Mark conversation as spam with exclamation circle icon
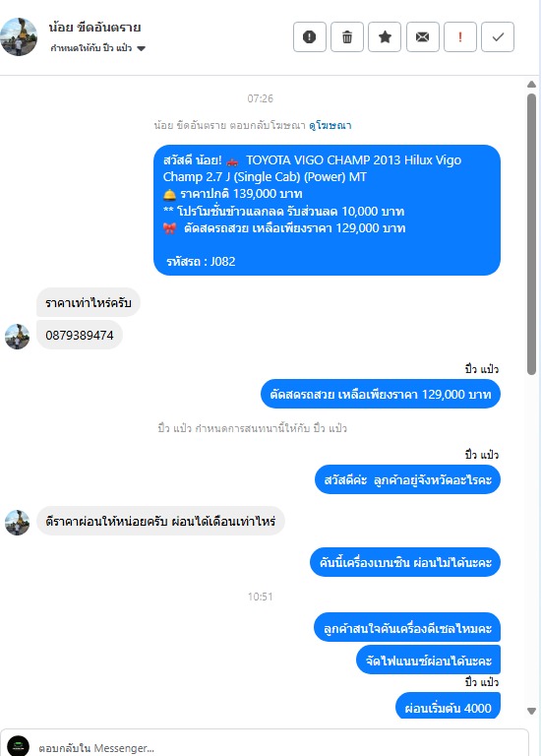 click(309, 36)
